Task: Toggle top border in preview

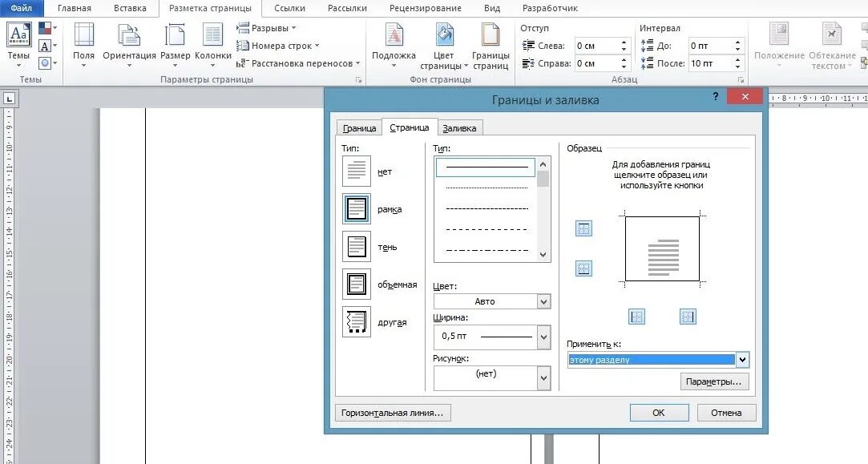Action: [x=583, y=228]
